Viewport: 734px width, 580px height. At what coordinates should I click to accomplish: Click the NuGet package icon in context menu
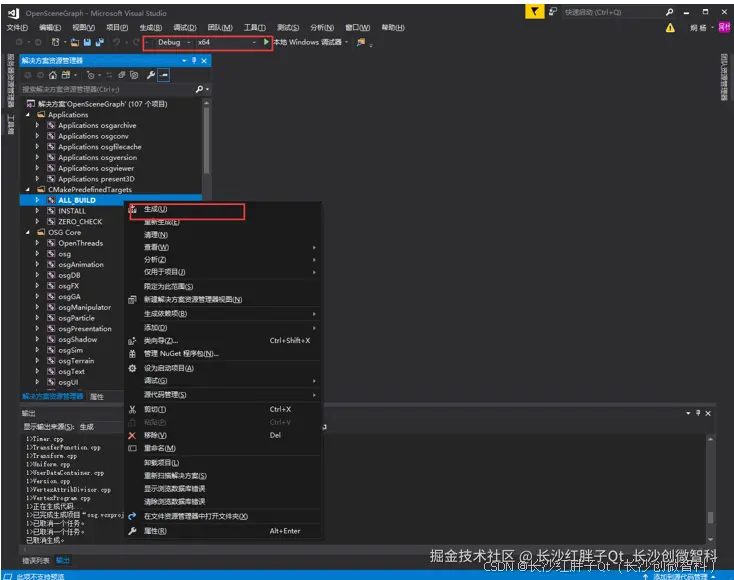[x=132, y=354]
